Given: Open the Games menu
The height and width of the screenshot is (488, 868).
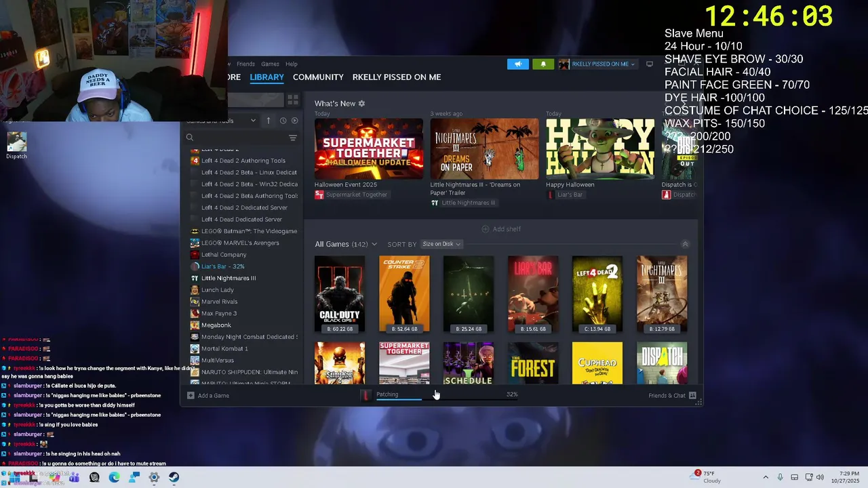Looking at the screenshot, I should point(270,64).
